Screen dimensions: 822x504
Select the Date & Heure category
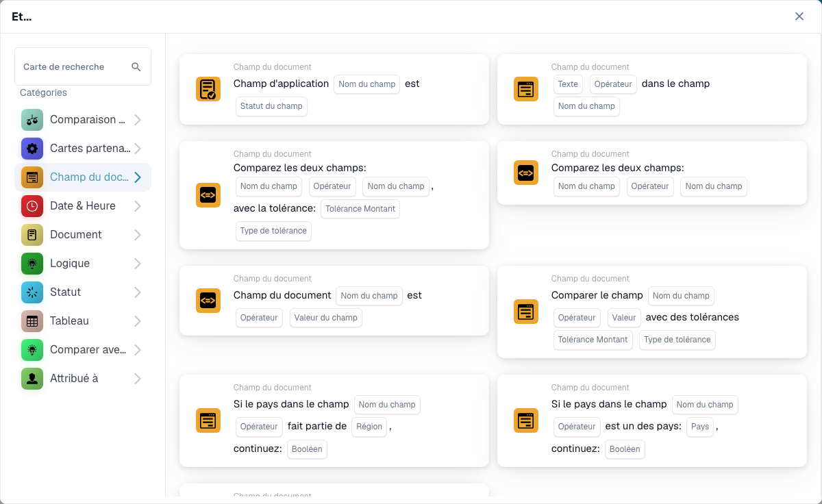[83, 206]
